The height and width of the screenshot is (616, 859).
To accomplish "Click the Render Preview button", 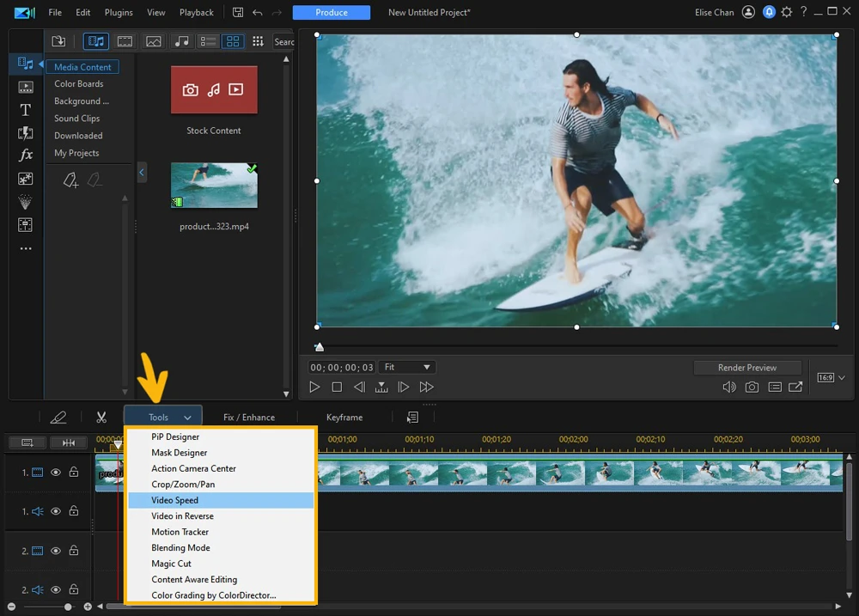I will [x=746, y=368].
